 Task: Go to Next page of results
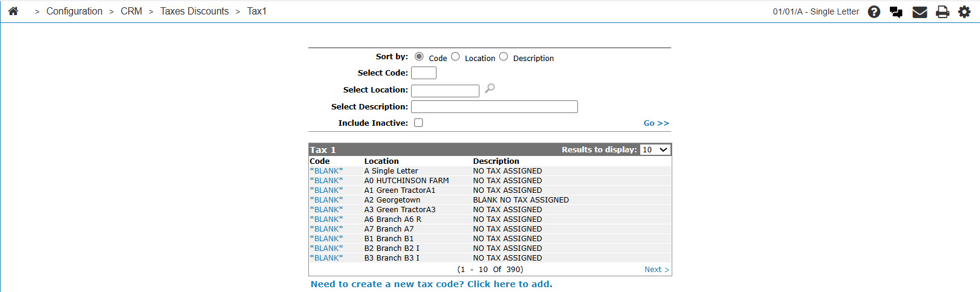click(x=656, y=270)
